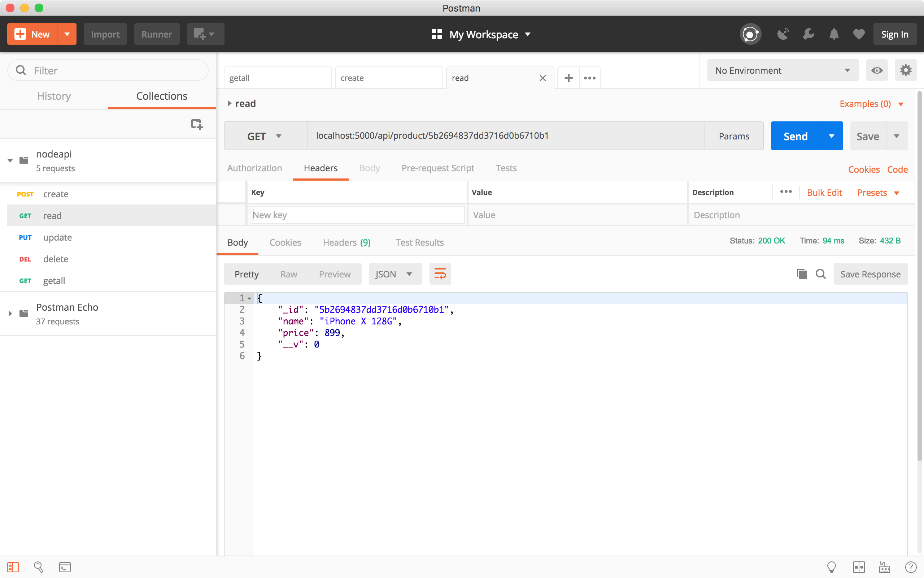Click the sync status icon in header
Screen dimensions: 924x578
pyautogui.click(x=750, y=34)
